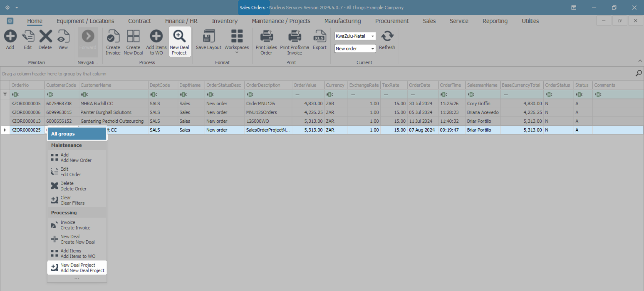Viewport: 644px width, 291px height.
Task: Click Create Invoice in the ribbon
Action: (113, 42)
